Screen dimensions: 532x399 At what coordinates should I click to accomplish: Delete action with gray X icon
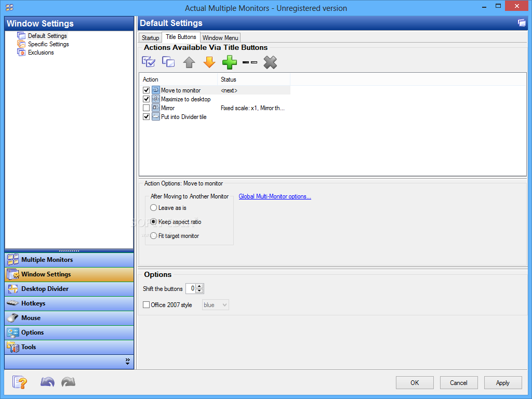tap(270, 62)
